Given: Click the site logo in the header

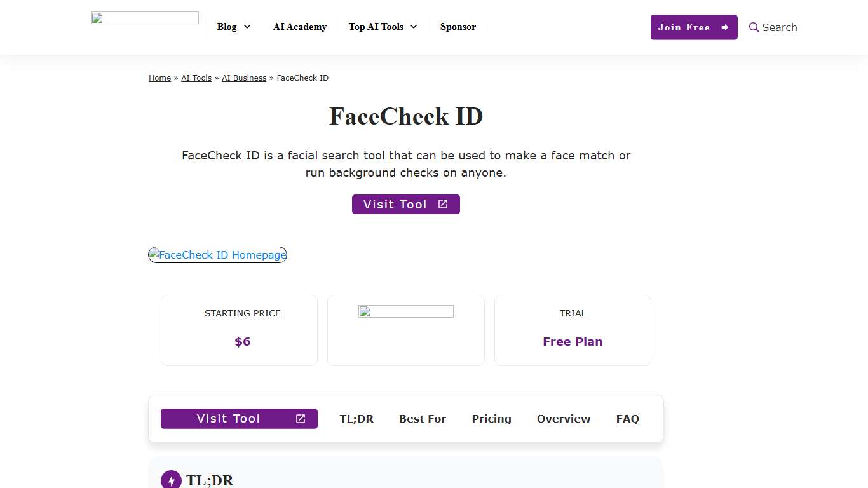Looking at the screenshot, I should tap(144, 17).
